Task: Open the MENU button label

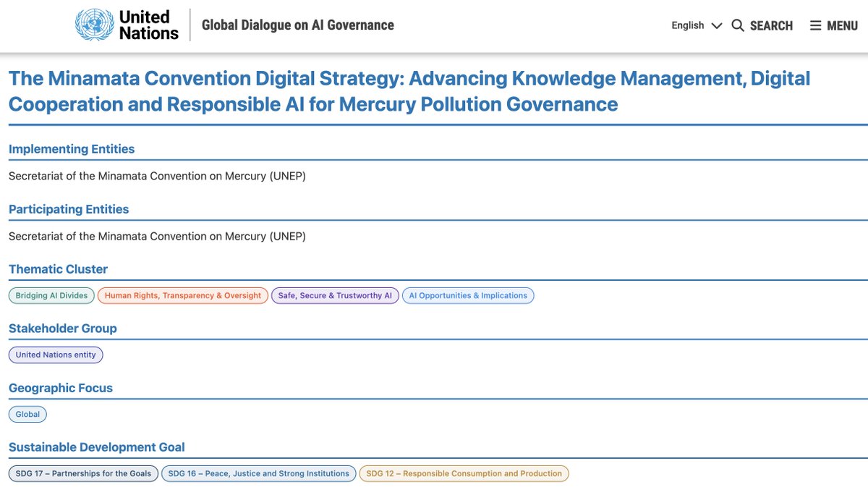Action: coord(842,25)
